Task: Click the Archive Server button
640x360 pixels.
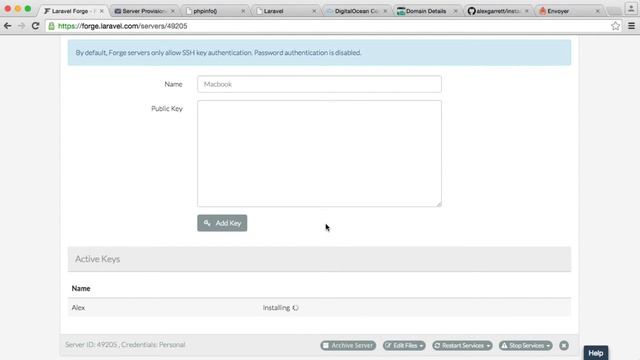Action: 348,345
